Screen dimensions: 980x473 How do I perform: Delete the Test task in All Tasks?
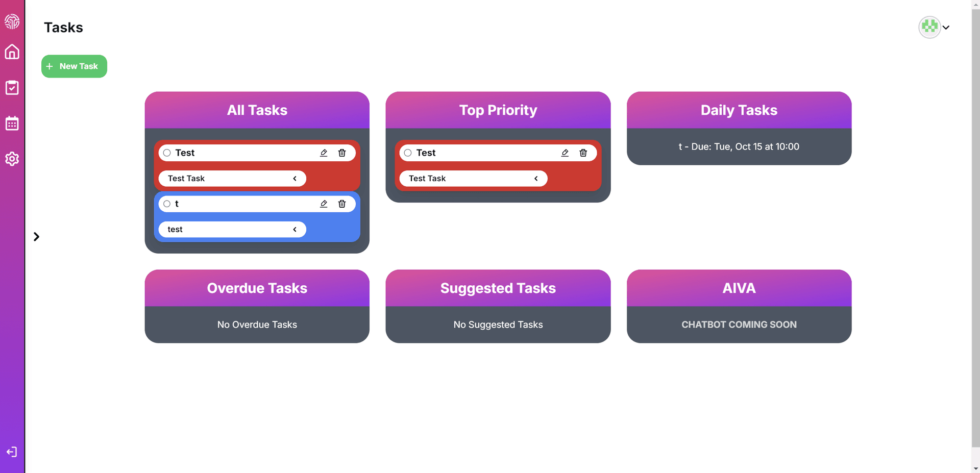(x=342, y=153)
